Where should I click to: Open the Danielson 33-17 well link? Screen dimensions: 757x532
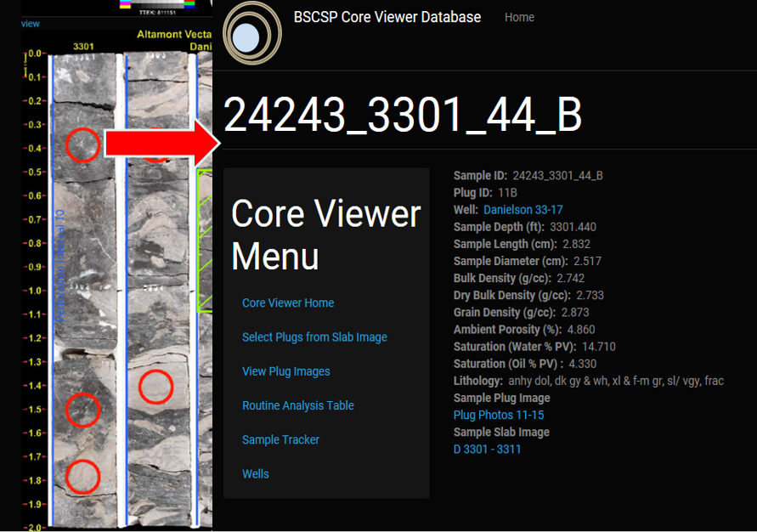click(x=523, y=210)
